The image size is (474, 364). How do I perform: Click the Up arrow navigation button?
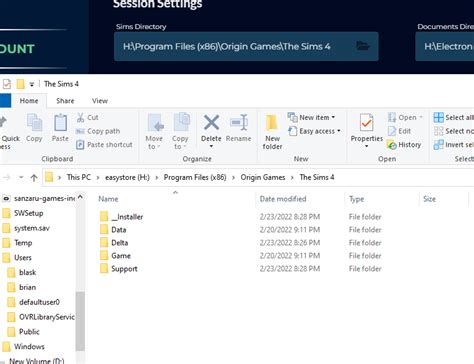(34, 178)
